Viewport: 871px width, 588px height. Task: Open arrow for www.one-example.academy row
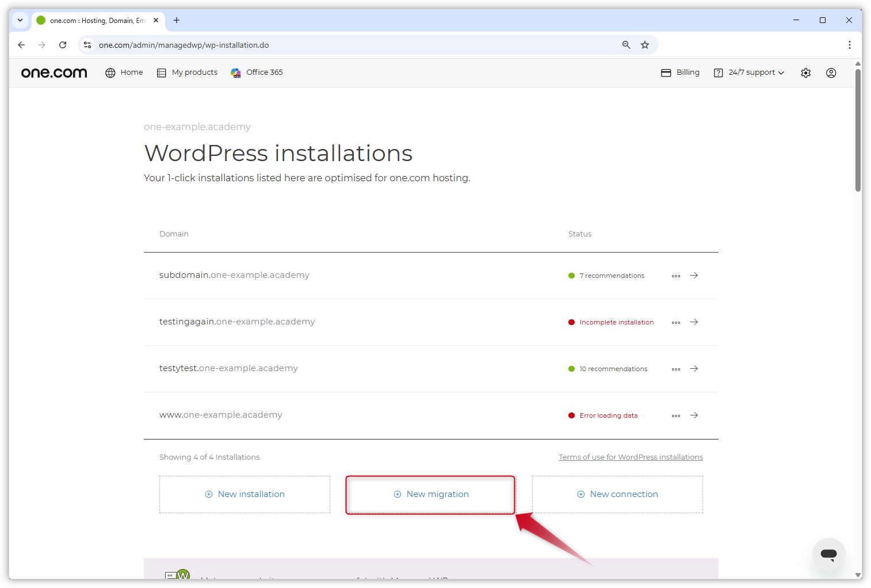coord(694,415)
